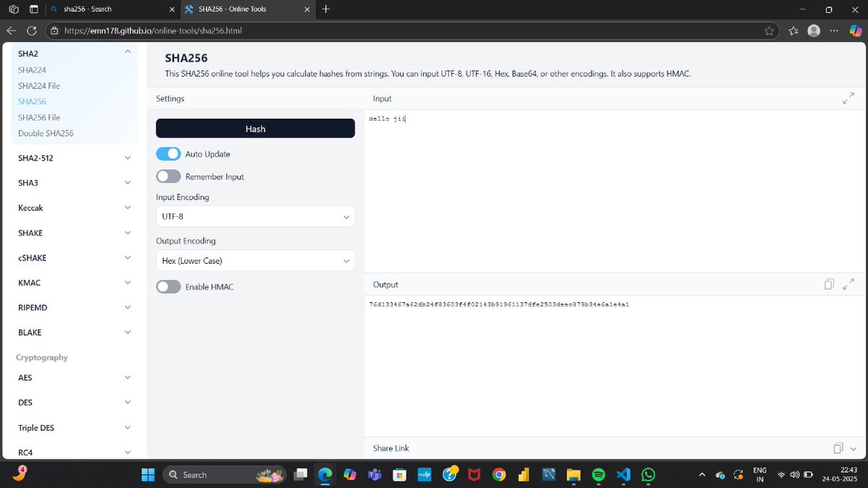Open Visual Studio Code from the taskbar
This screenshot has width=868, height=488.
click(x=624, y=475)
